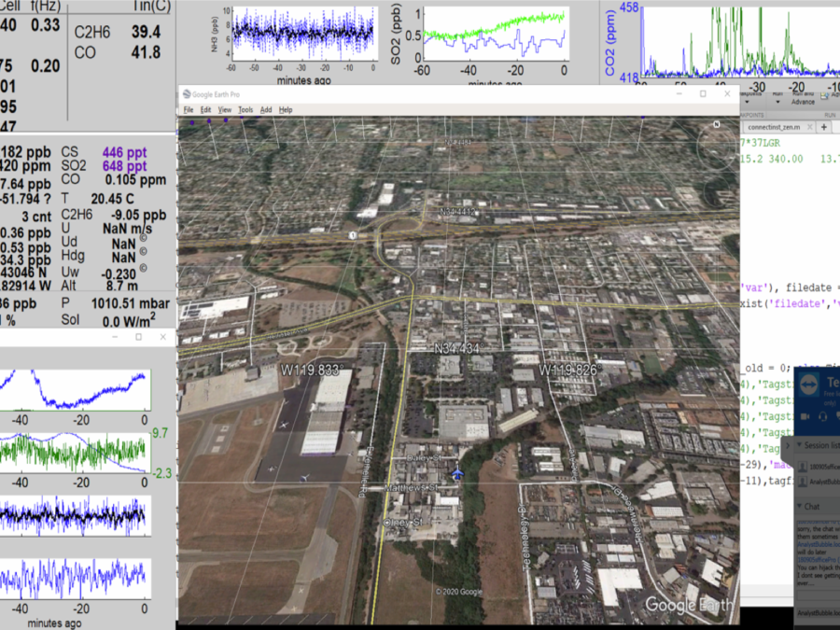Minimize the Google Earth Pro window
The height and width of the screenshot is (630, 840).
[x=679, y=93]
